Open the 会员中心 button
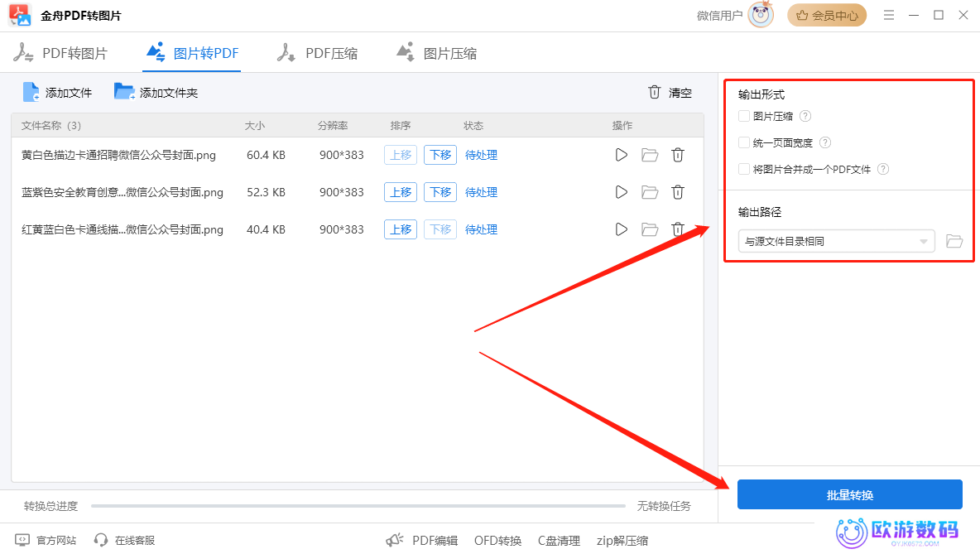 coord(827,15)
